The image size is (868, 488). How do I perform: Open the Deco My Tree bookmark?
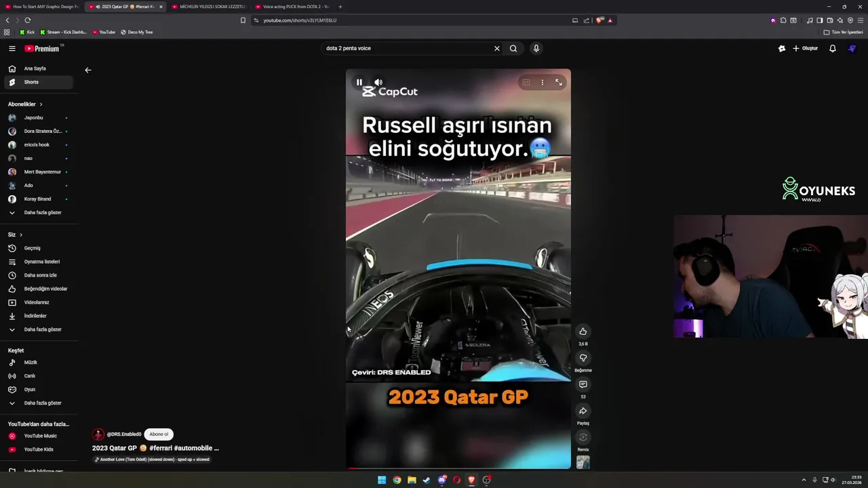tap(136, 32)
